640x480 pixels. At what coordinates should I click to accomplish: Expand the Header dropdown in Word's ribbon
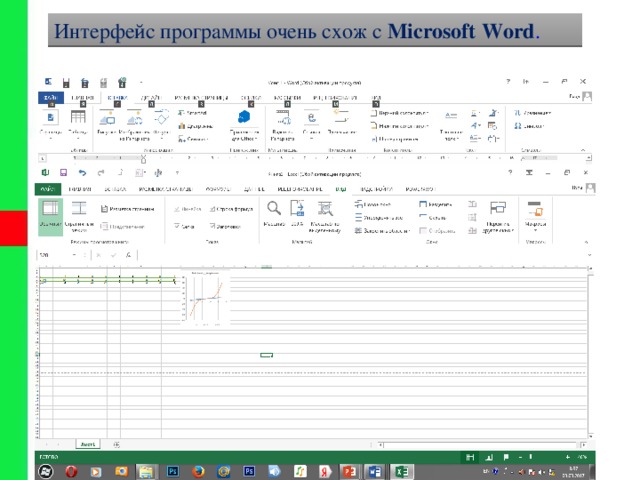[400, 113]
